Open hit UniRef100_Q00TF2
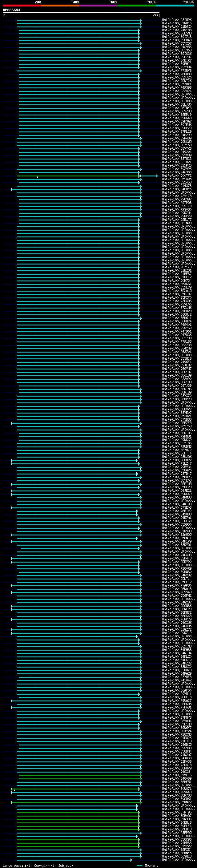197x868 pixels. pyautogui.click(x=177, y=176)
